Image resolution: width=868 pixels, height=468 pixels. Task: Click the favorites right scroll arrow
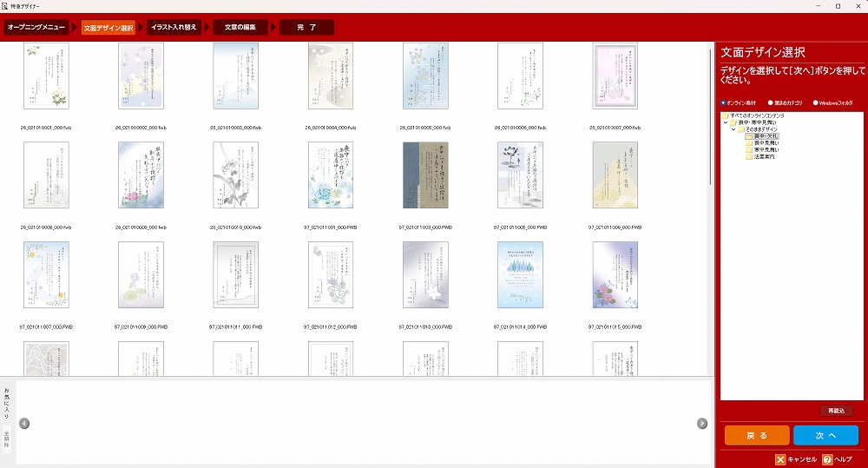pyautogui.click(x=702, y=424)
